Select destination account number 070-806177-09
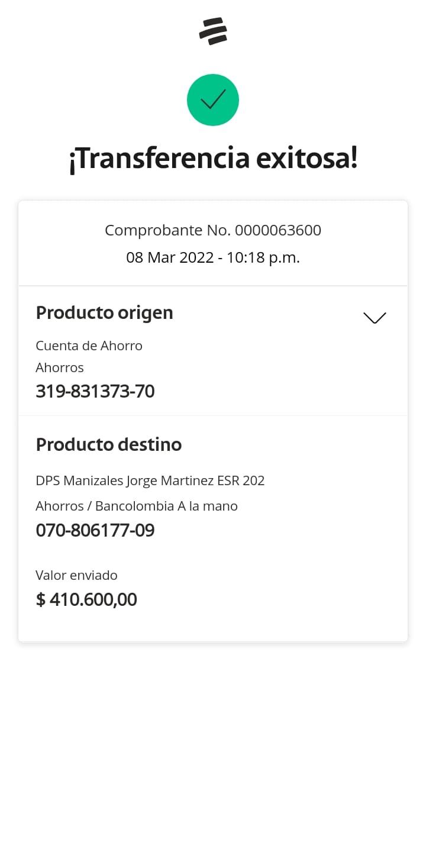426x868 pixels. point(95,530)
